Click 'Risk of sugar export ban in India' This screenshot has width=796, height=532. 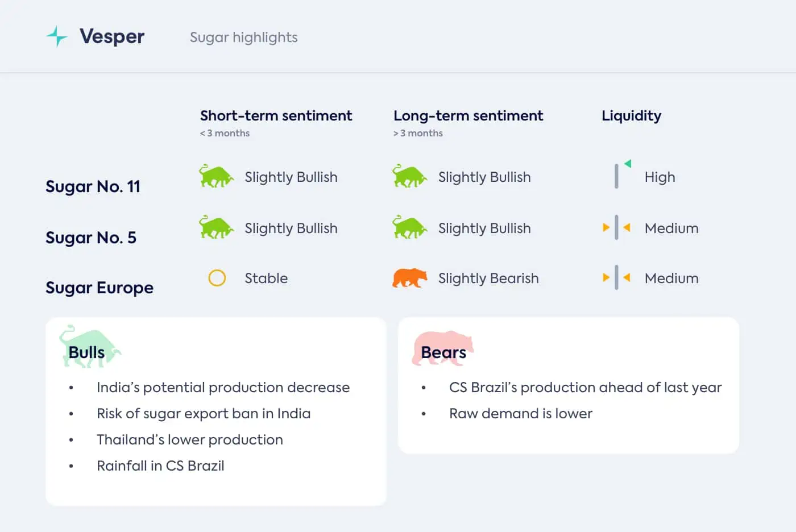(204, 414)
